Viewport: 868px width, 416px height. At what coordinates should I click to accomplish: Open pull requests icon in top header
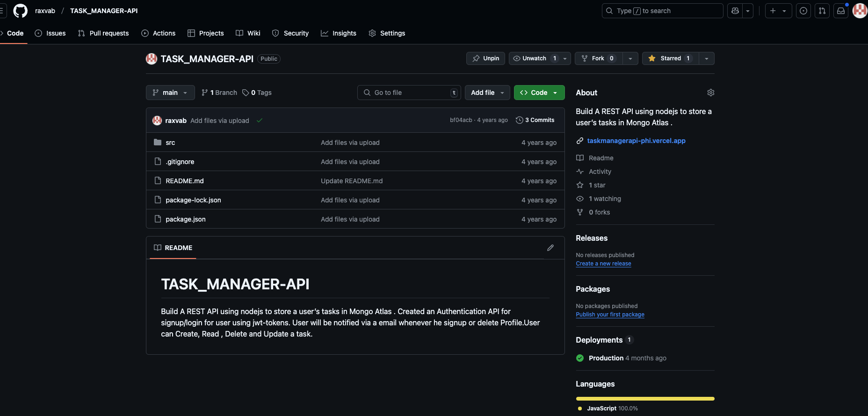pos(822,11)
